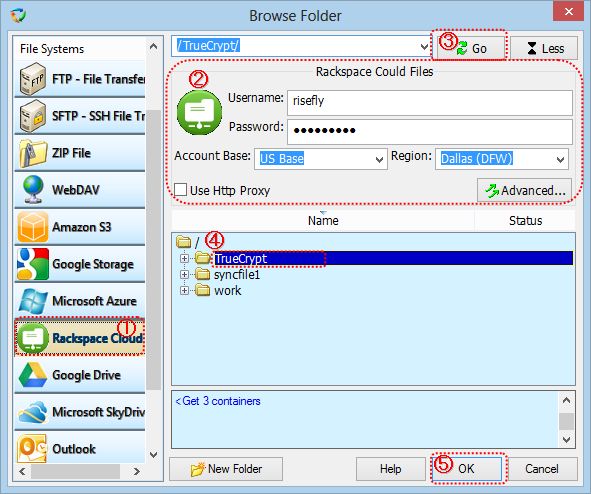Click the Rackspace Cloud Files logo in panel
The width and height of the screenshot is (591, 494).
click(x=199, y=112)
